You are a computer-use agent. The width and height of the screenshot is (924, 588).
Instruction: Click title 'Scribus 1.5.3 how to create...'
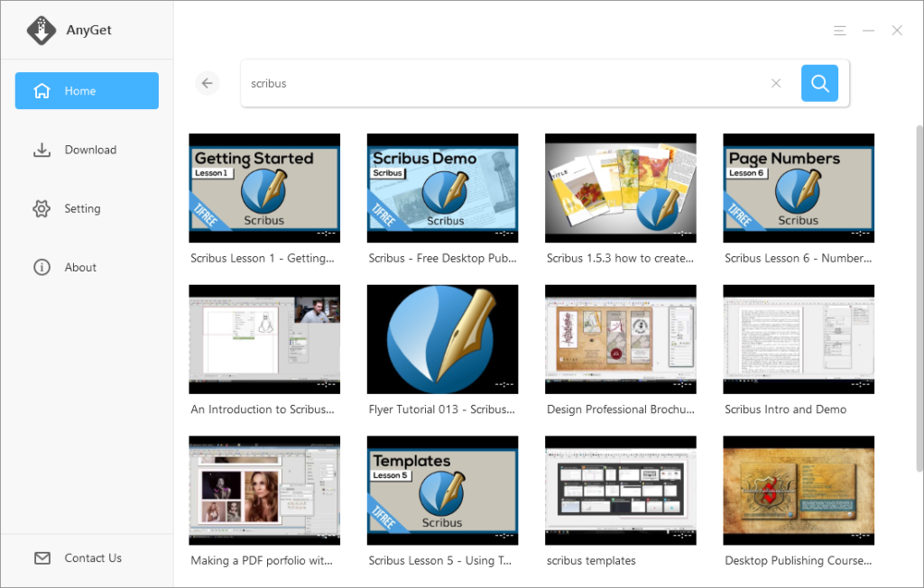(x=620, y=258)
